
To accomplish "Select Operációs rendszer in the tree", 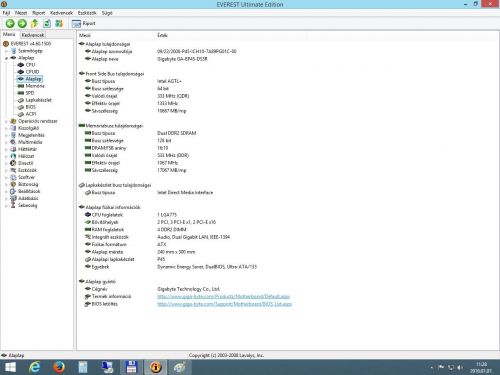I will (38, 121).
